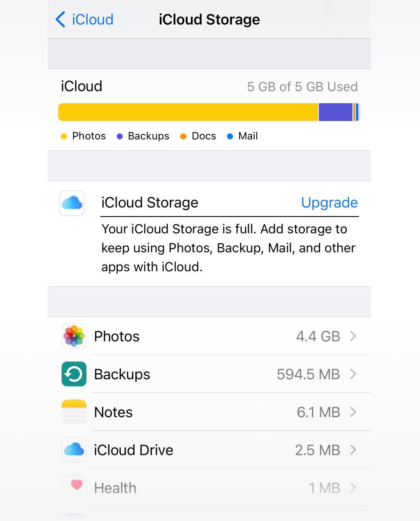This screenshot has height=521, width=420.
Task: Tap the green Backups icon
Action: pos(74,374)
